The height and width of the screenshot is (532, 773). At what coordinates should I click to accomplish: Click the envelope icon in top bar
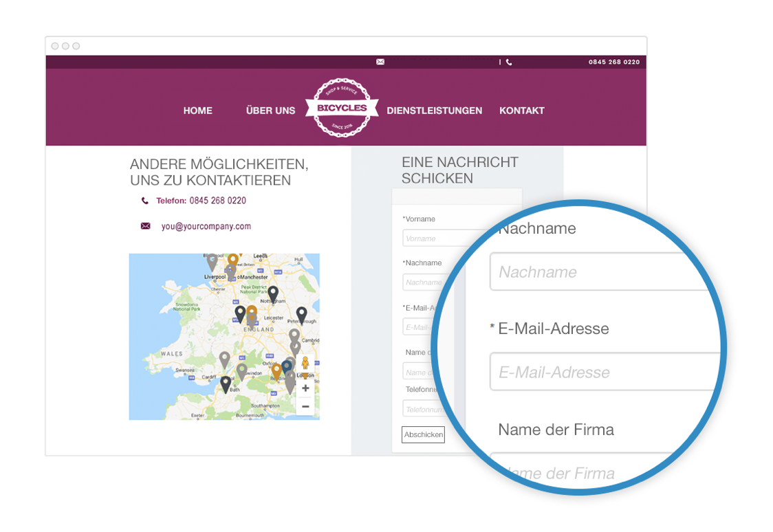(x=380, y=62)
